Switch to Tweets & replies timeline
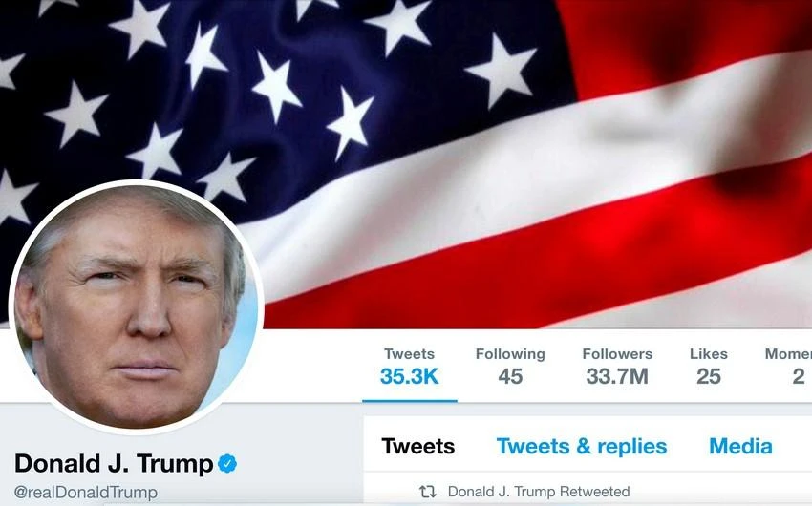This screenshot has height=506, width=812. (582, 446)
